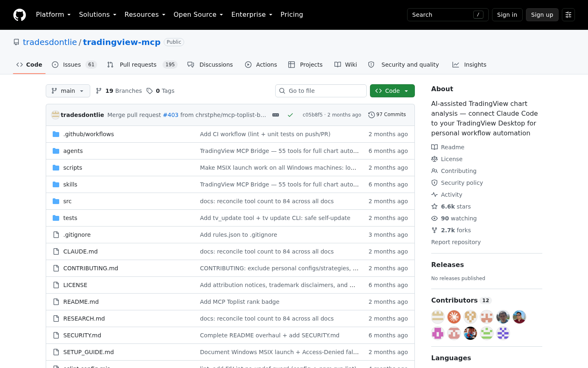Click the agents folder icon

click(x=56, y=151)
